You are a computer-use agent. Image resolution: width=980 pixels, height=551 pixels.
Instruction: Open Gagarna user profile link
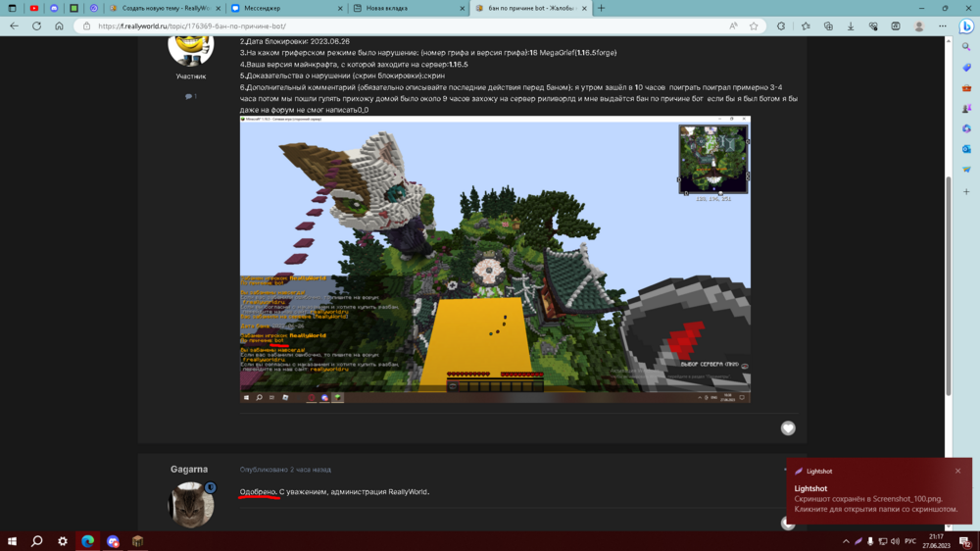click(189, 469)
